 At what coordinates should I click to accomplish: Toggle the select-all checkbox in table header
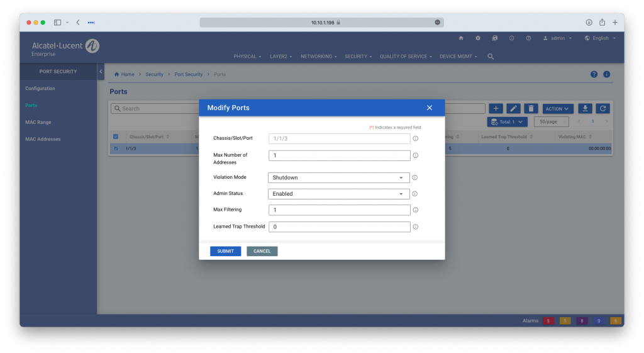[116, 137]
